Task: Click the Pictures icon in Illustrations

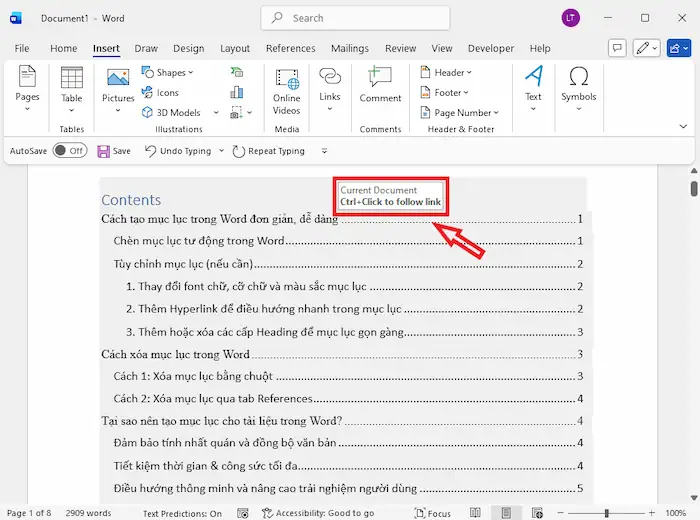Action: [x=118, y=80]
